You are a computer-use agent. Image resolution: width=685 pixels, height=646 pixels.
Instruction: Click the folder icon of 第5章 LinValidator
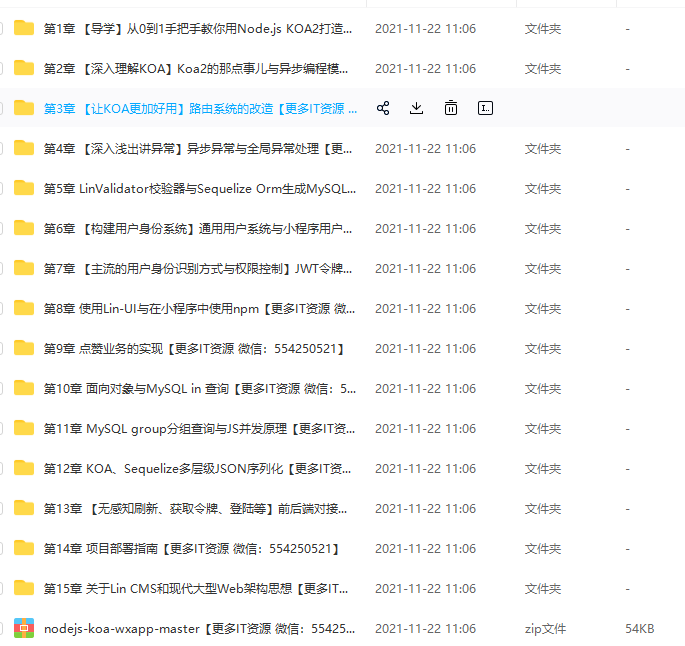coord(24,188)
